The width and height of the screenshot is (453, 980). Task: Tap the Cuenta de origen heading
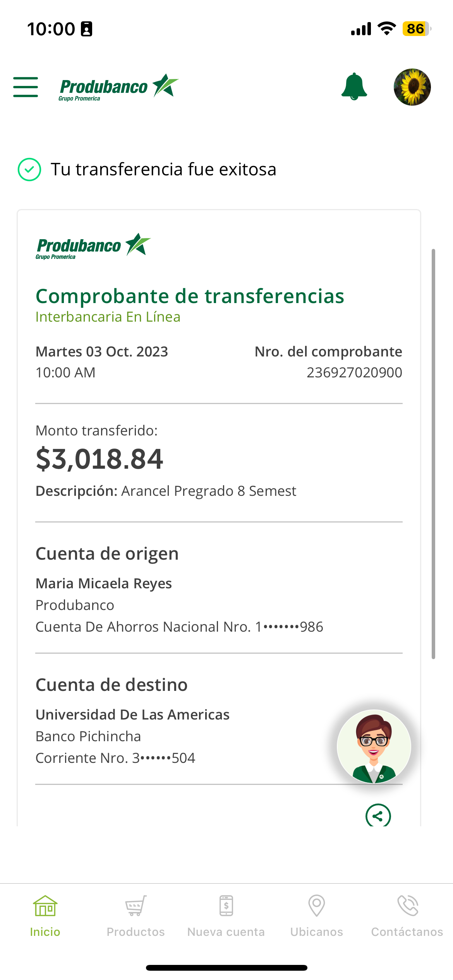[107, 554]
